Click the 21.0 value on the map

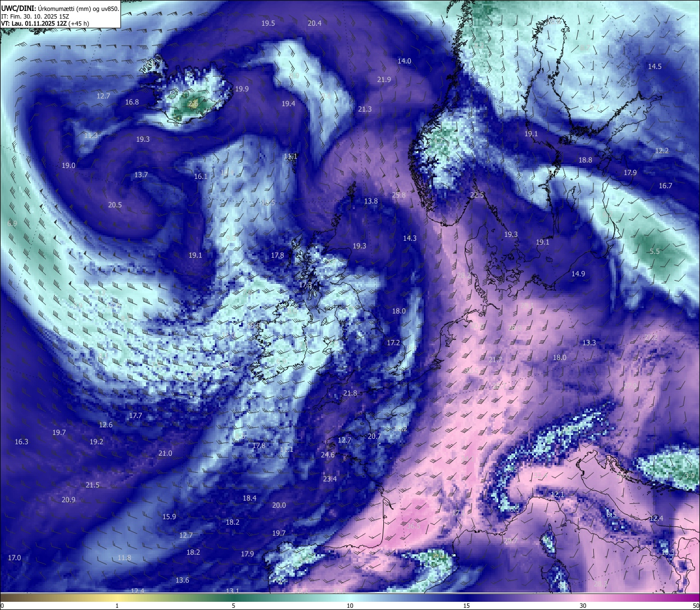pyautogui.click(x=165, y=454)
